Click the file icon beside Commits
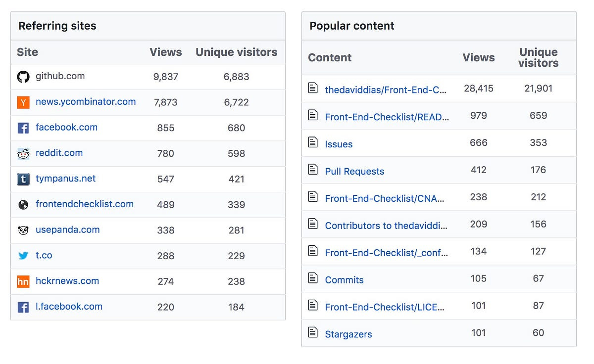594x364 pixels. coord(313,278)
